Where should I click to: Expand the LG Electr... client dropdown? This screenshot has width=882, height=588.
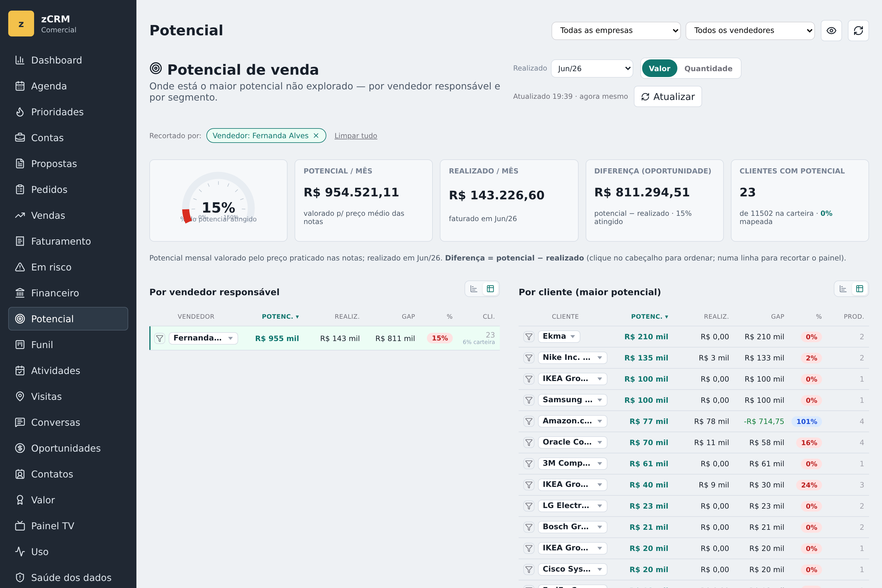click(572, 506)
